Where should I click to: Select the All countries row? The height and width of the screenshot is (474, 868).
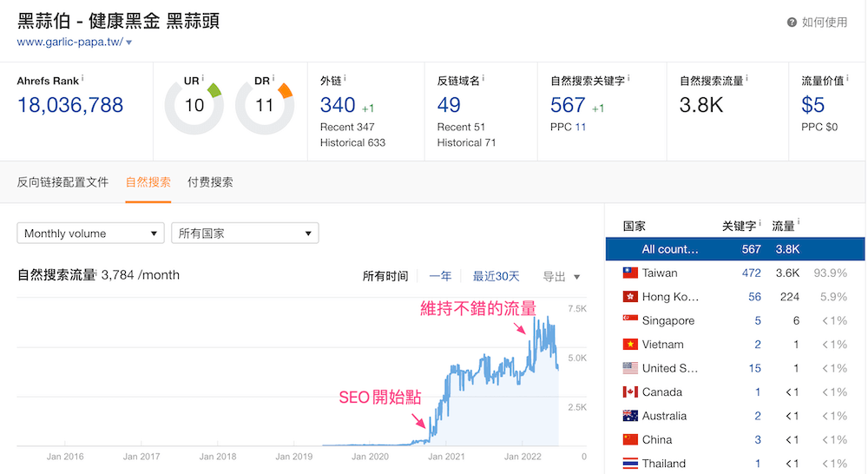735,249
